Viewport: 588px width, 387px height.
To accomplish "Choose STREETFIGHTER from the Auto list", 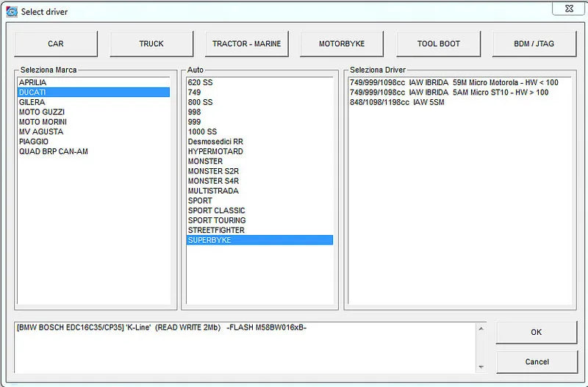I will (217, 231).
